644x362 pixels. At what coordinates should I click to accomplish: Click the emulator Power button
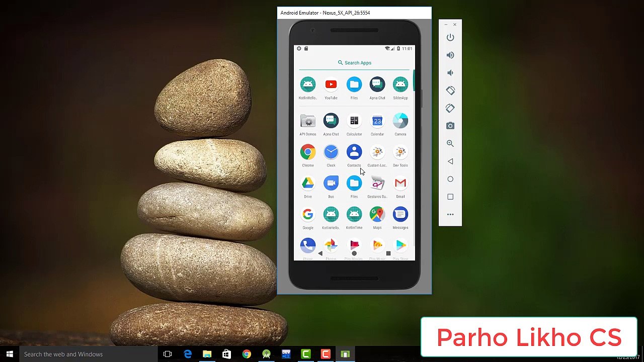click(x=450, y=38)
